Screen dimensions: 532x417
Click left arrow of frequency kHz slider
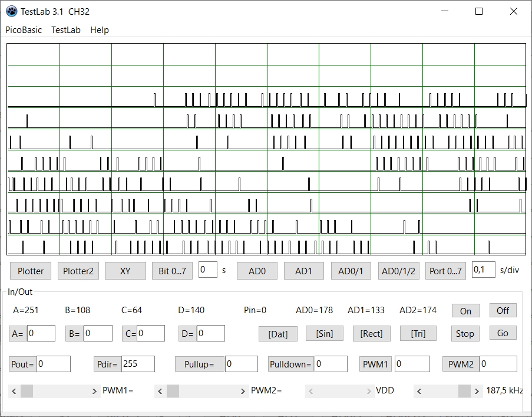tap(419, 391)
